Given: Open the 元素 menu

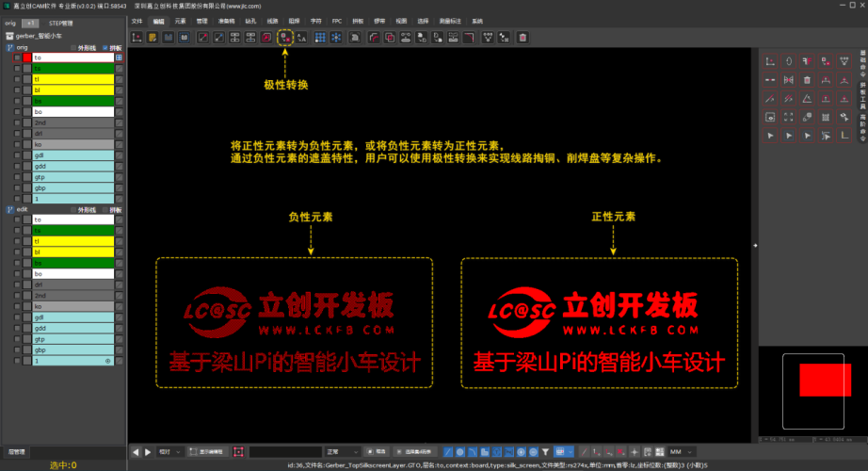Looking at the screenshot, I should click(x=181, y=21).
